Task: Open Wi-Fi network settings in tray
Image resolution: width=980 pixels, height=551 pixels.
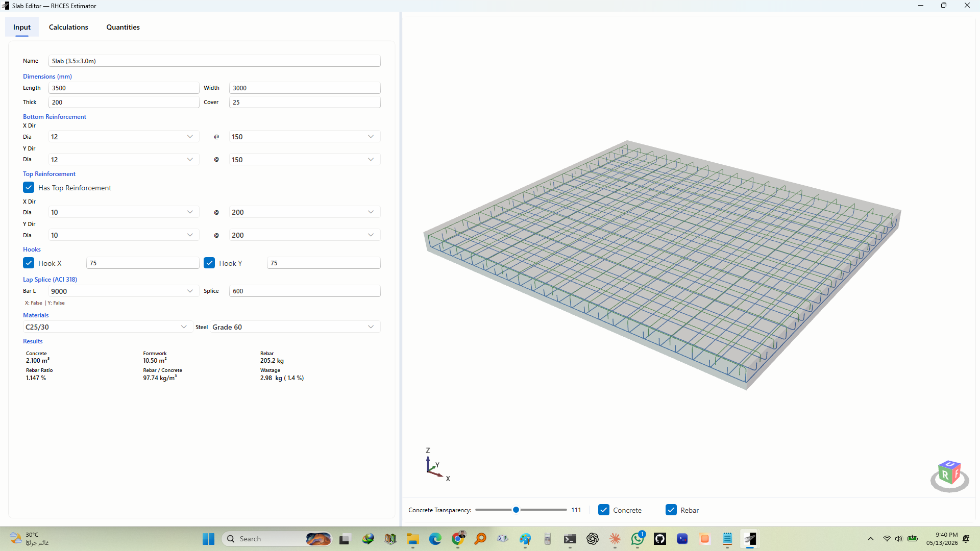Action: click(x=887, y=539)
